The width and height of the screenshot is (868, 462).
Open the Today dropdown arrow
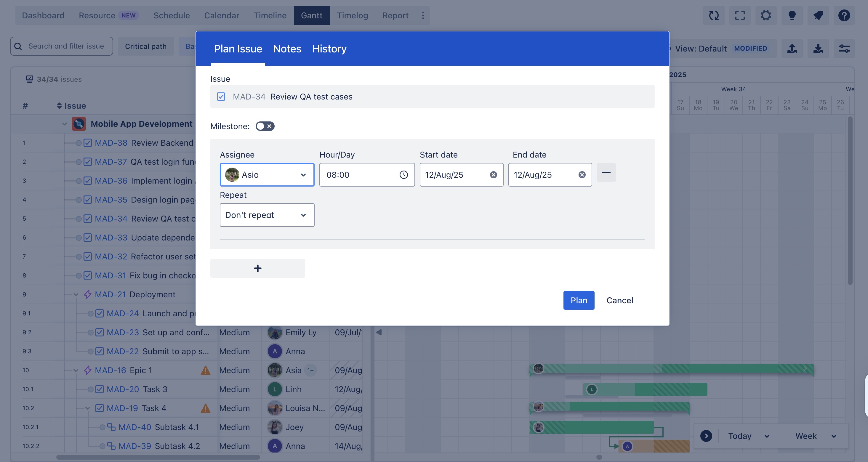[767, 436]
